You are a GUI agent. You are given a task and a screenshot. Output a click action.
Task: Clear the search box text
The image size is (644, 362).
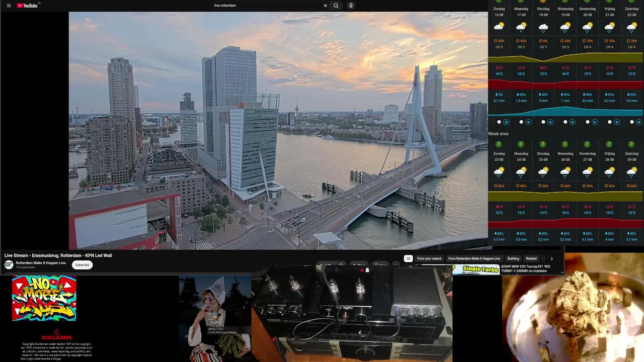tap(325, 6)
